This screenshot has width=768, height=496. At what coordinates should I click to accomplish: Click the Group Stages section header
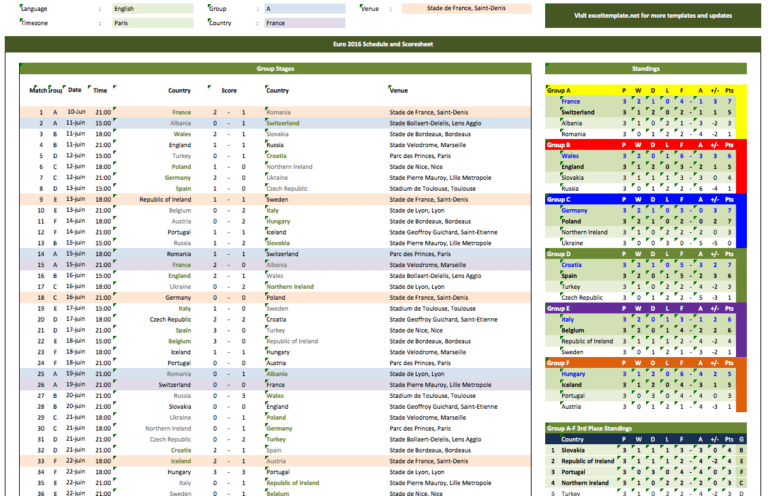pyautogui.click(x=275, y=69)
